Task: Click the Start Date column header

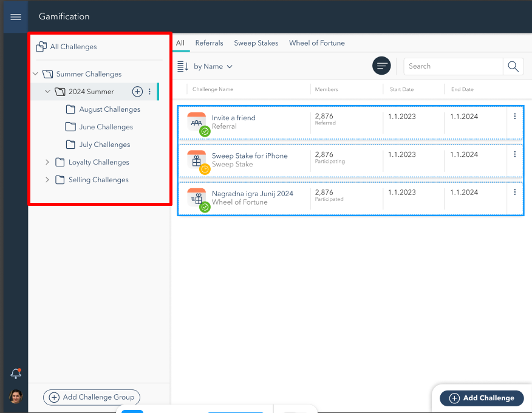Action: click(401, 89)
